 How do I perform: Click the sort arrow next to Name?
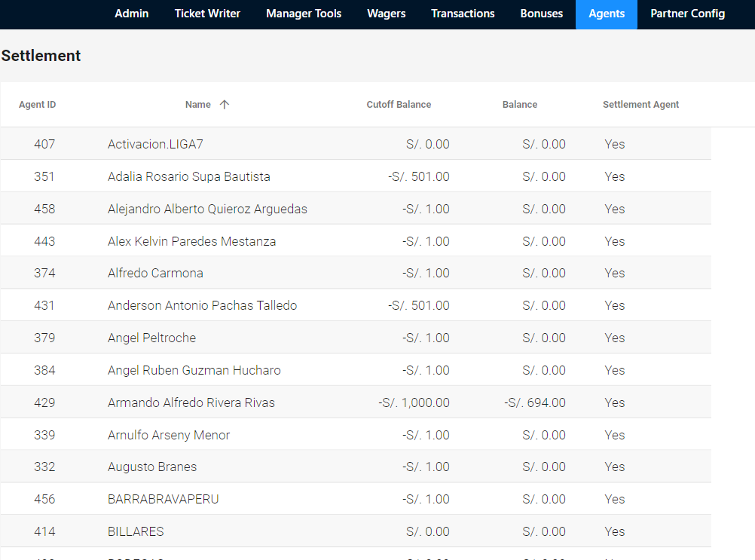coord(224,105)
